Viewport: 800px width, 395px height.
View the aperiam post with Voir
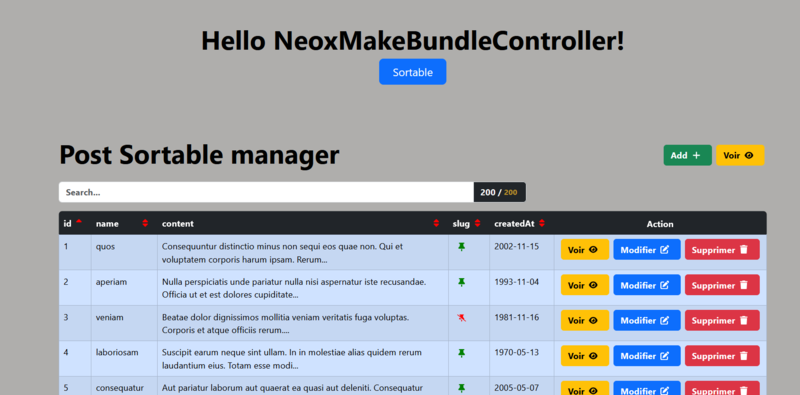click(585, 285)
